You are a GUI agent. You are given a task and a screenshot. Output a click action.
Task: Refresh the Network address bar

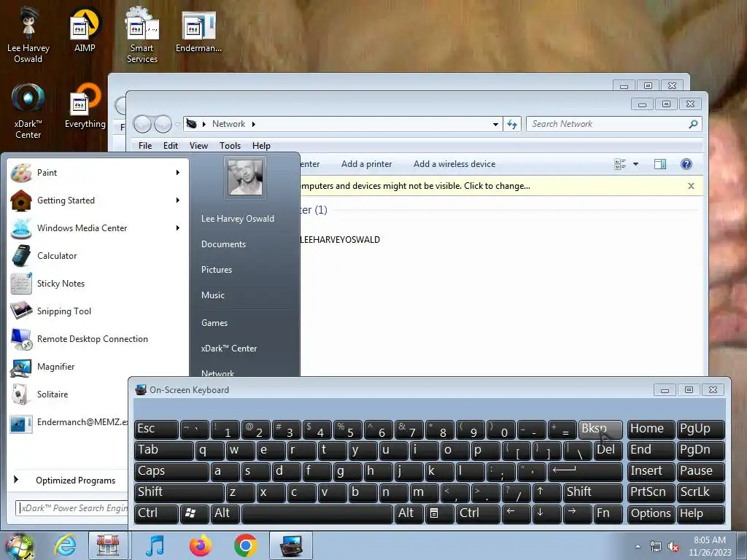coord(512,124)
